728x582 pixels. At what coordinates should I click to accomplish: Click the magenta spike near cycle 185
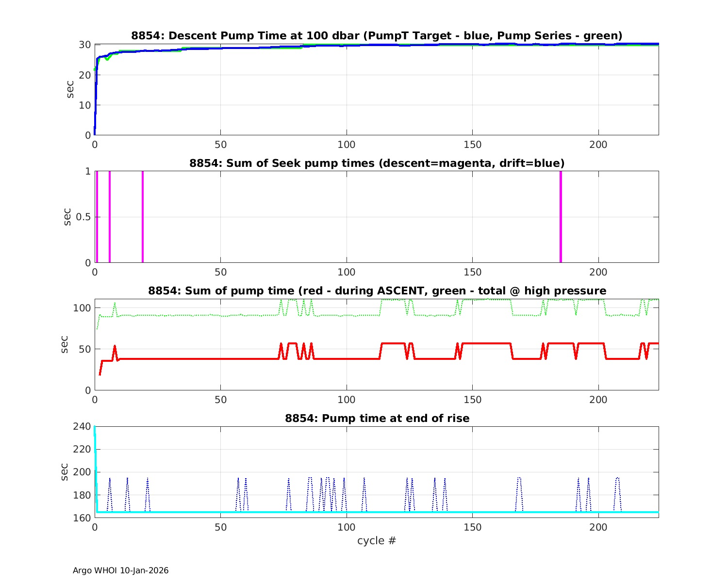561,216
